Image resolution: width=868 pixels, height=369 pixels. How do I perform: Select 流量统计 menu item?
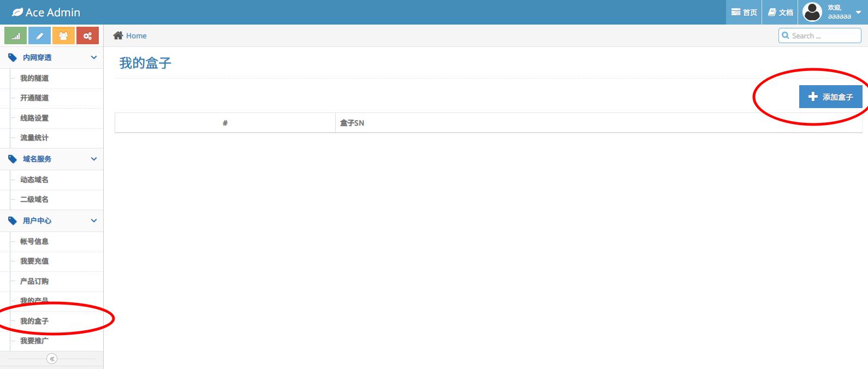click(34, 138)
